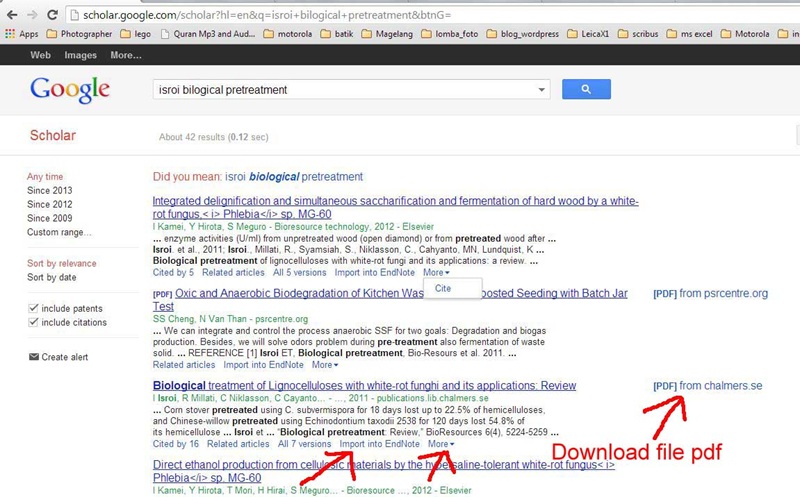Viewport: 800px width, 497px height.
Task: Open the lego bookmark folder
Action: tap(136, 34)
